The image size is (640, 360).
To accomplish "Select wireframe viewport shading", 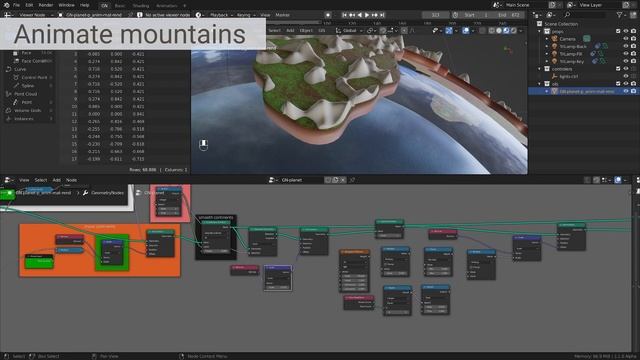I will coord(492,31).
